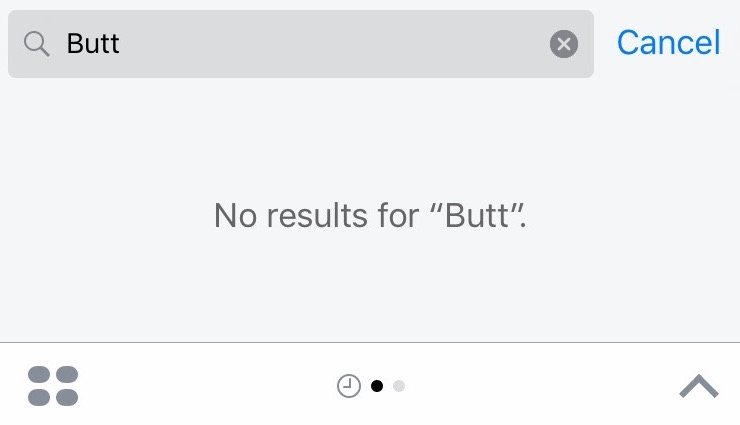Go to the second page indicator dot
The width and height of the screenshot is (740, 425).
click(x=399, y=386)
